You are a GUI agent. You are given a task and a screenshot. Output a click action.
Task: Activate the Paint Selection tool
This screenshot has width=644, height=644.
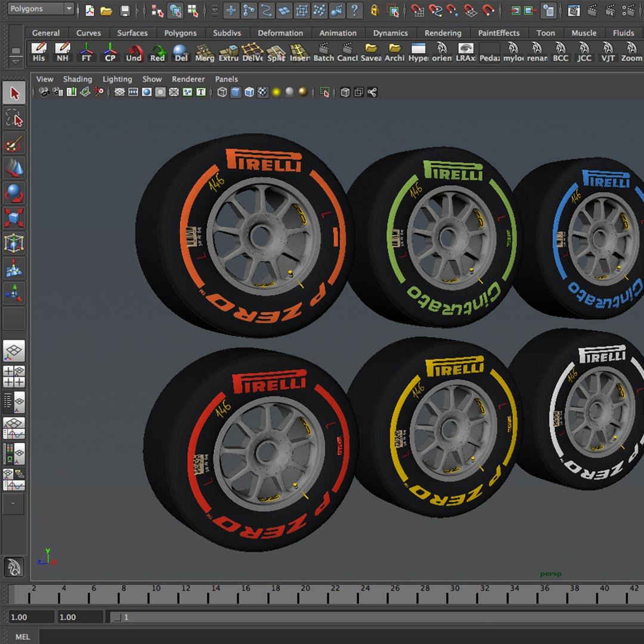14,143
